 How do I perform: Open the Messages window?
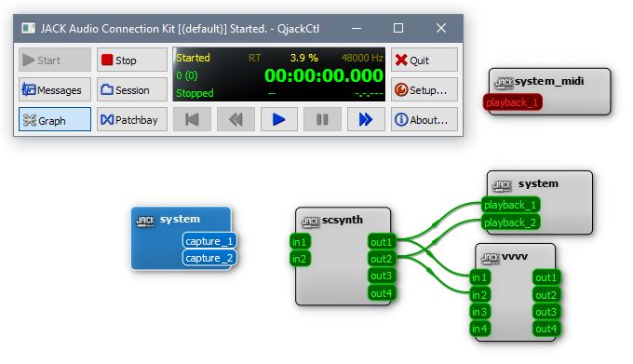pos(55,89)
